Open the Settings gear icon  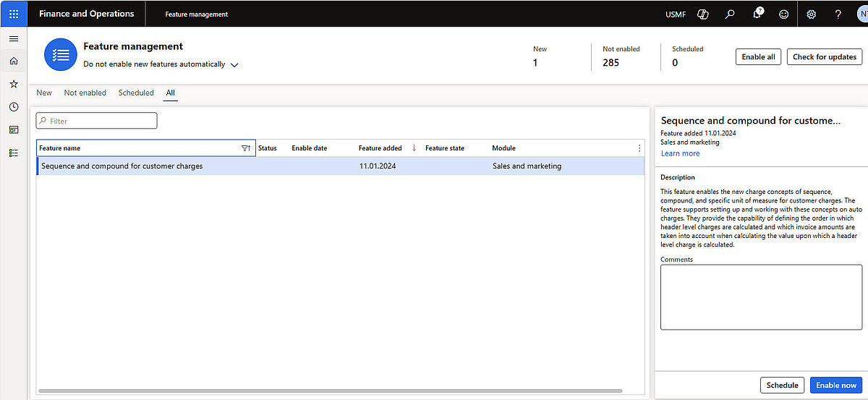coord(812,14)
